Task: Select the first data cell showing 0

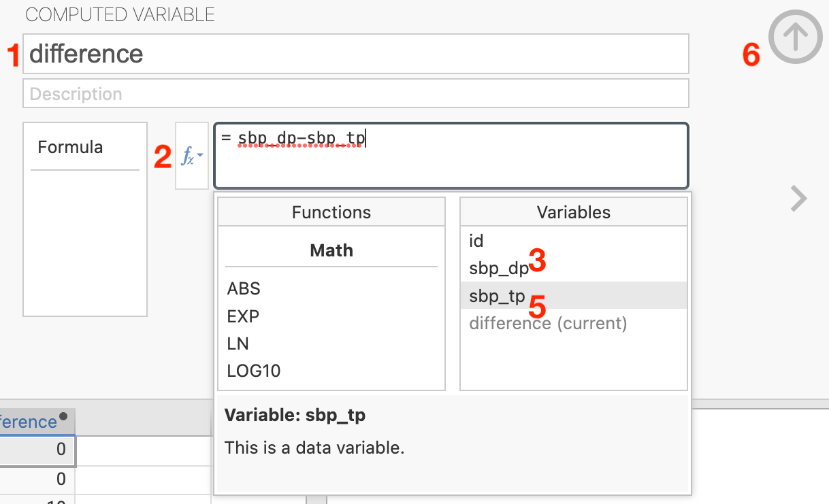Action: (37, 450)
